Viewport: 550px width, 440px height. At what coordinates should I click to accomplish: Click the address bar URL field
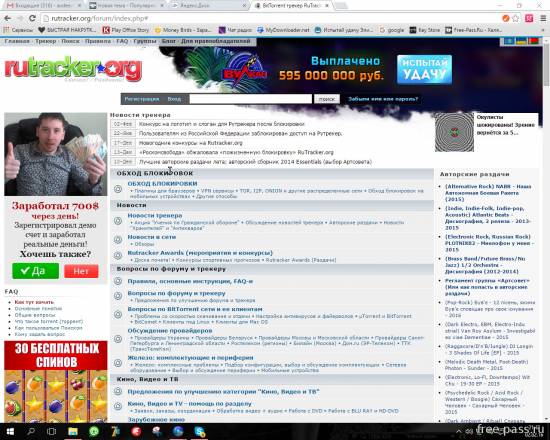(x=270, y=18)
